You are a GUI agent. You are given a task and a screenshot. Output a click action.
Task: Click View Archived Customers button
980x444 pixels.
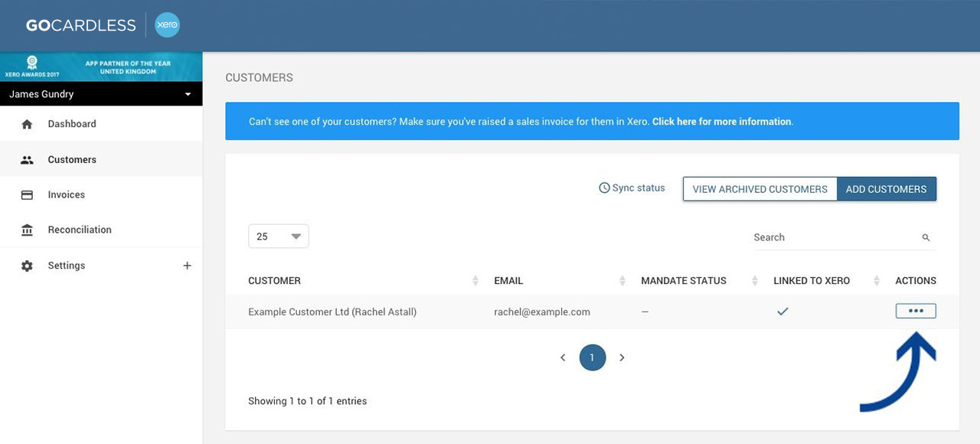coord(759,189)
